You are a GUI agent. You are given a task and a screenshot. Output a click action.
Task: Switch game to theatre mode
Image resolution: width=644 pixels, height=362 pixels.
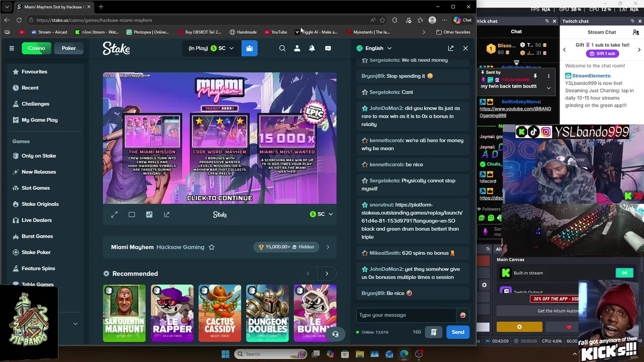pyautogui.click(x=132, y=215)
